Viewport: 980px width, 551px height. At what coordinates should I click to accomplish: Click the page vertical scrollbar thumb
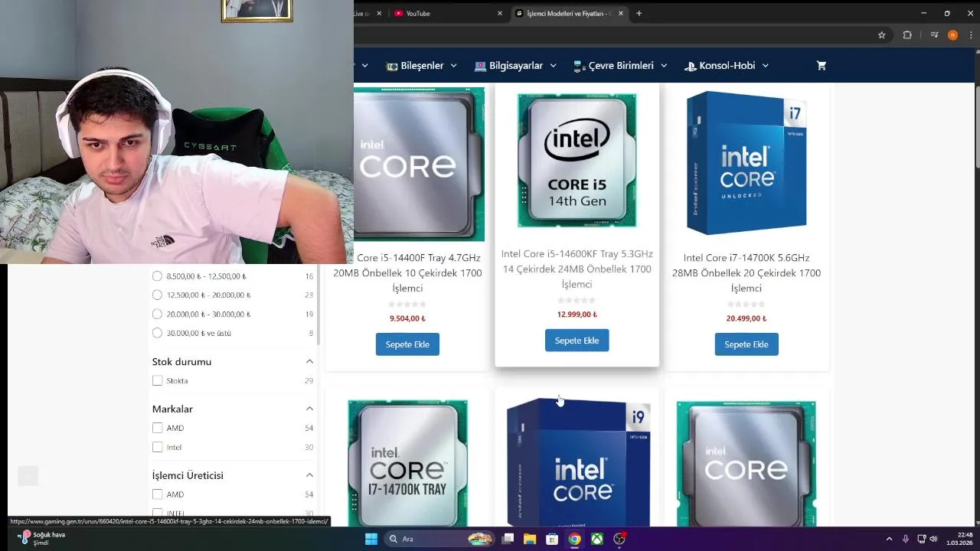click(x=976, y=128)
